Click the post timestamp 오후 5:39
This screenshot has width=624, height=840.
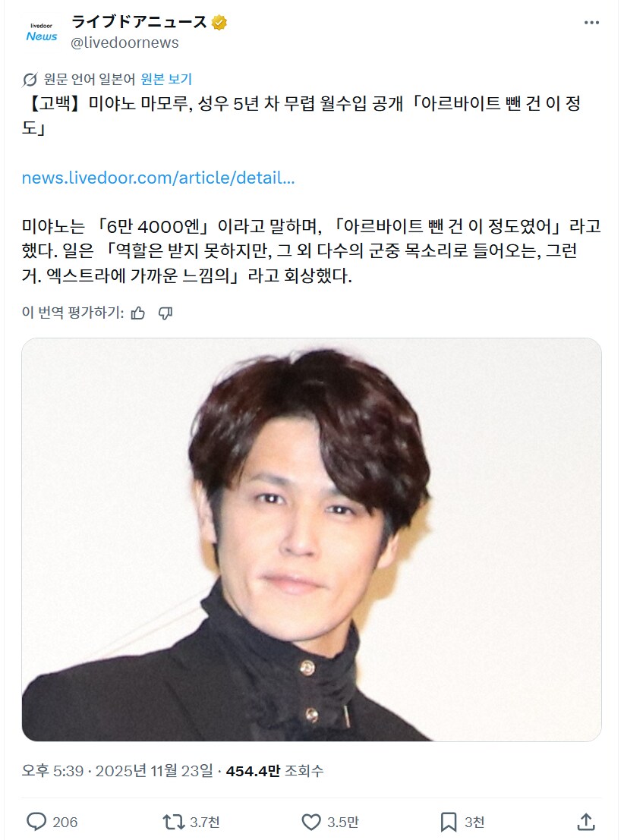point(52,771)
